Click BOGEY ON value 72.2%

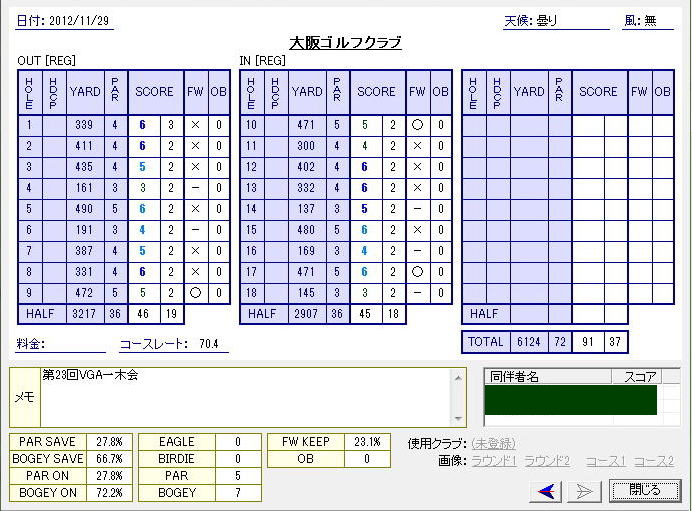(109, 492)
